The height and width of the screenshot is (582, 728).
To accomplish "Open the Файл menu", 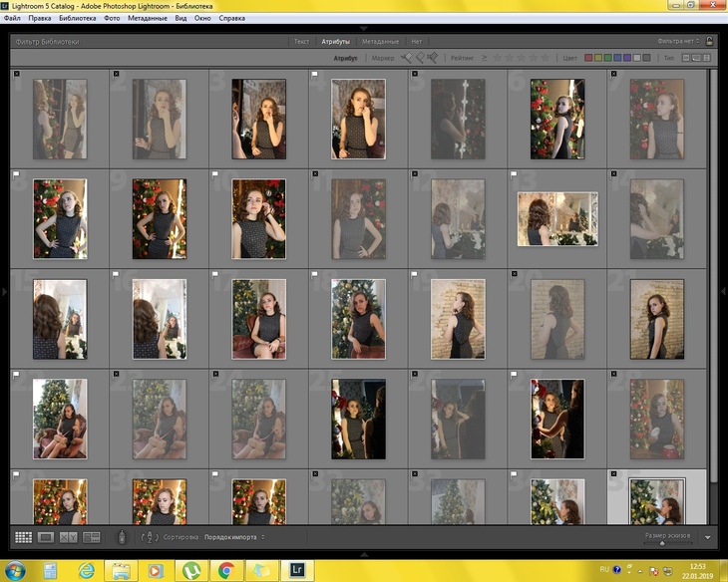I will pyautogui.click(x=12, y=18).
